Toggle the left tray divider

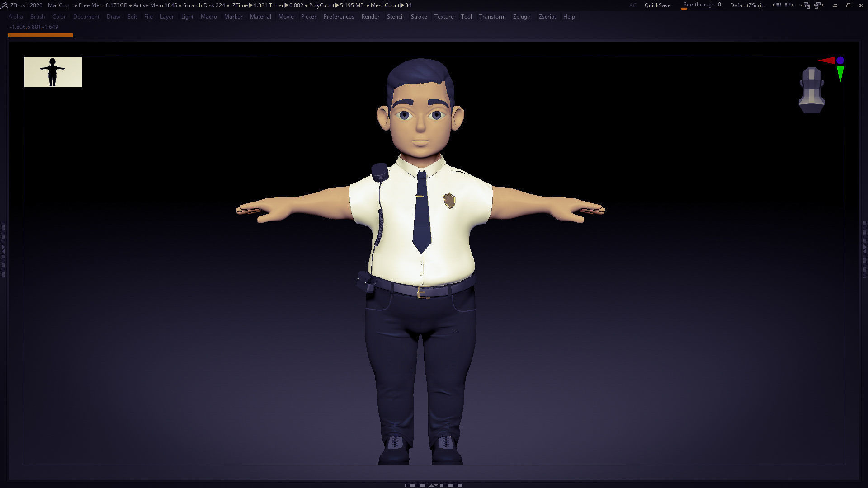click(x=3, y=249)
